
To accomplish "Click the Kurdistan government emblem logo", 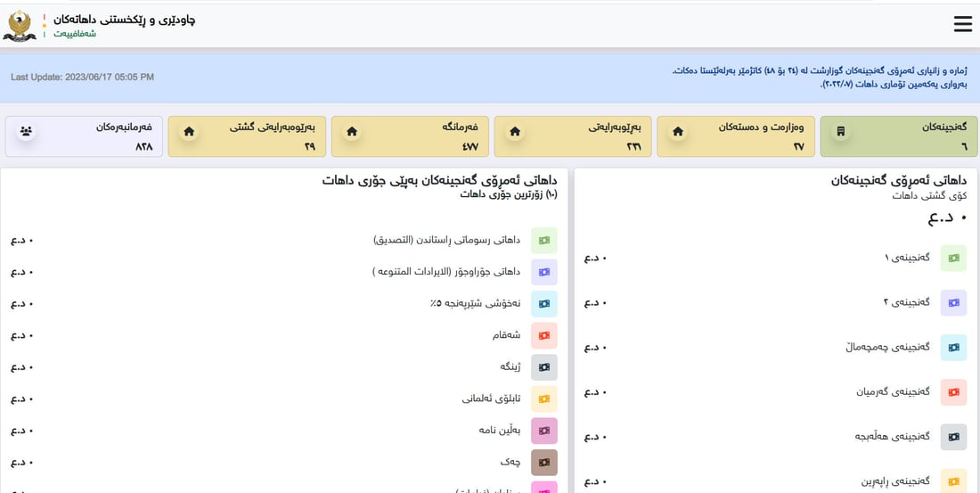I will coord(20,26).
